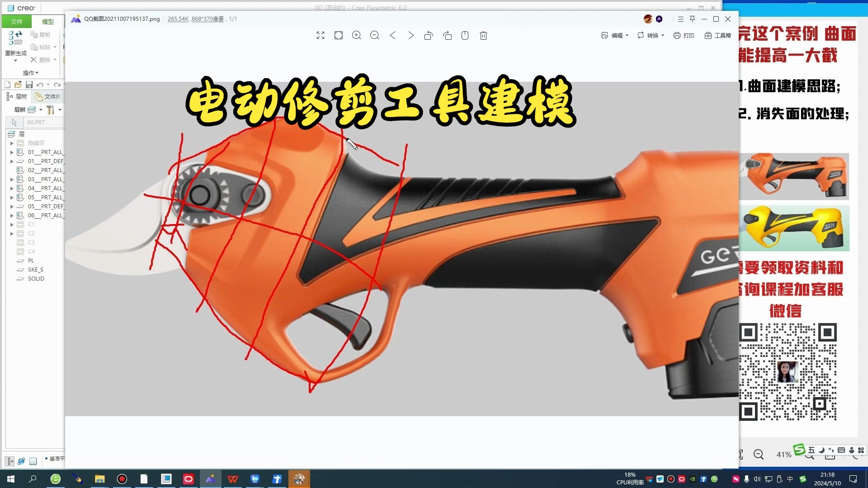Click the 重新生成 regenerate icon
Image resolution: width=868 pixels, height=488 pixels.
(x=15, y=38)
